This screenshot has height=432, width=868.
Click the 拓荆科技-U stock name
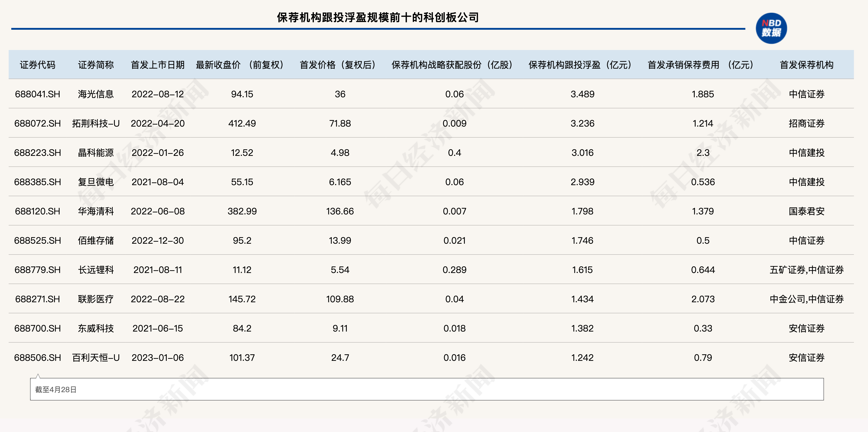tap(96, 123)
